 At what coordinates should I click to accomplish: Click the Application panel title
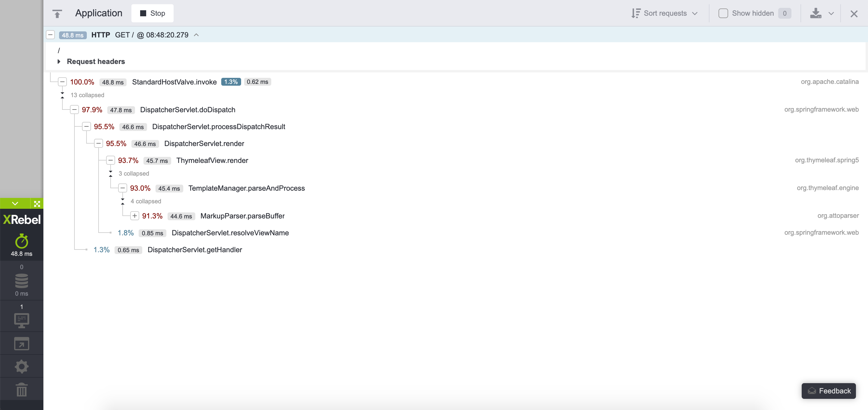tap(99, 13)
